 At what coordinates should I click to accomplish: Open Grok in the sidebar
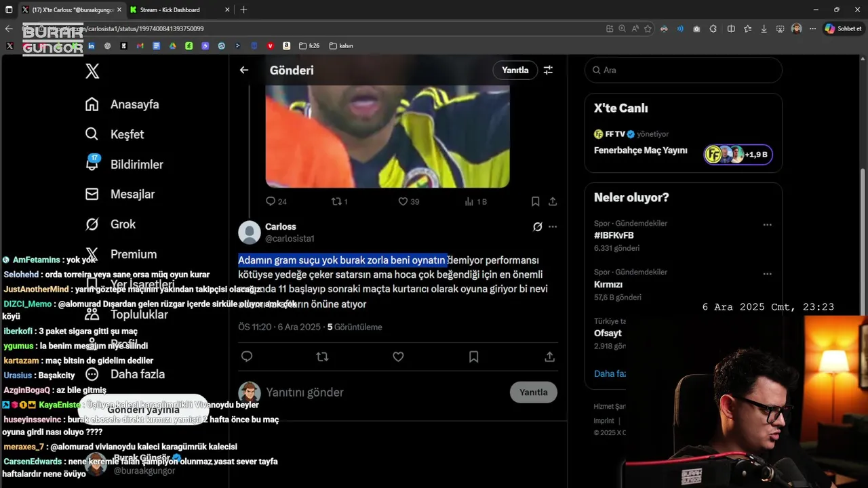(x=110, y=224)
